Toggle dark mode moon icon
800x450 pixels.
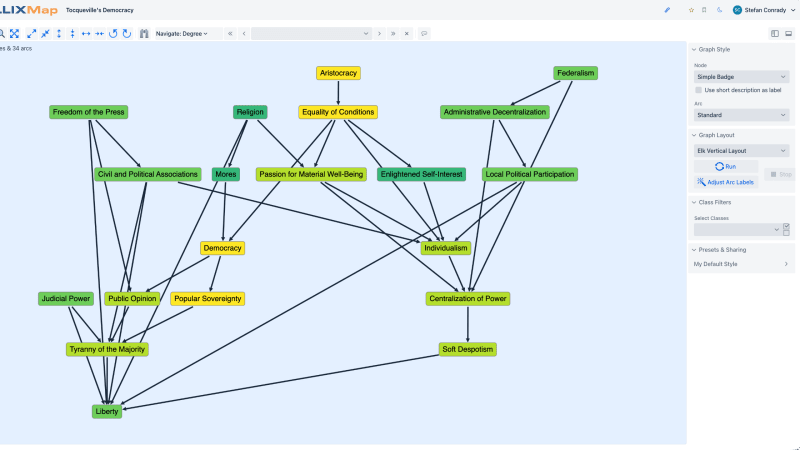tap(719, 10)
